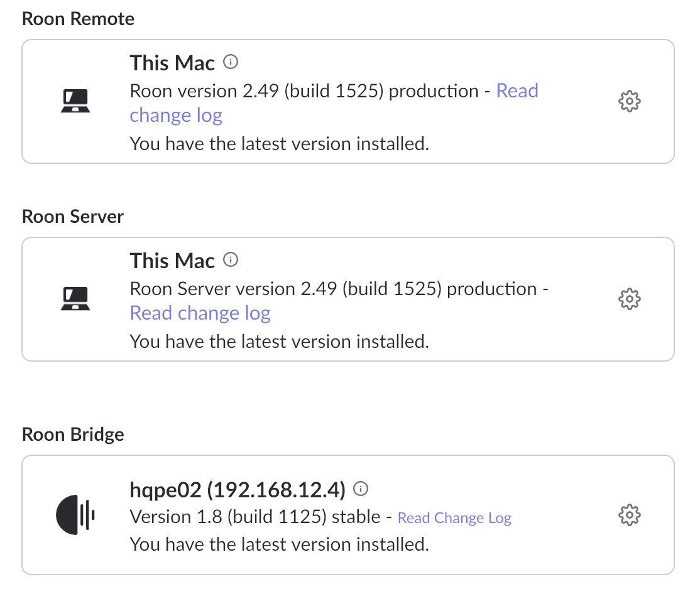Show info for This Mac under Roon Remote
Viewport: 700px width, 589px height.
click(231, 62)
